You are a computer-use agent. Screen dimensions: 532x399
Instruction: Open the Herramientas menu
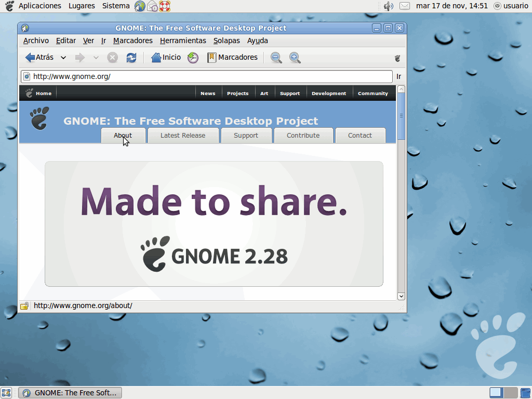[x=183, y=41]
